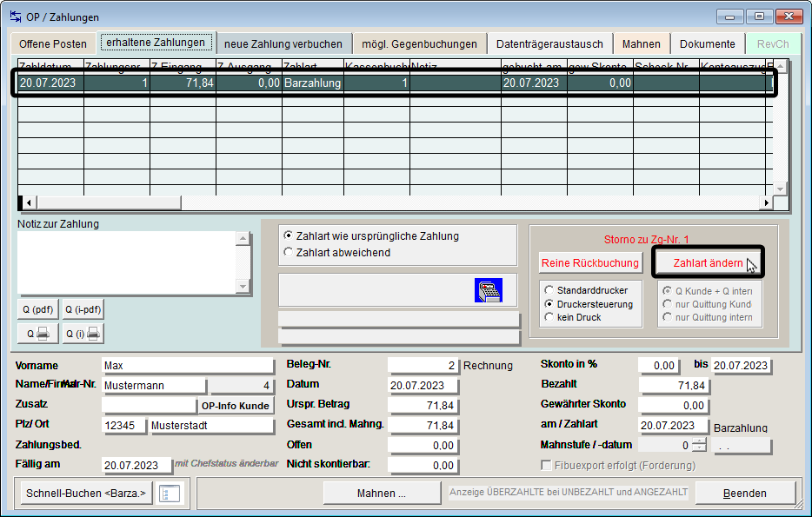Click the Fällig am date field
This screenshot has height=517, width=812.
(136, 465)
